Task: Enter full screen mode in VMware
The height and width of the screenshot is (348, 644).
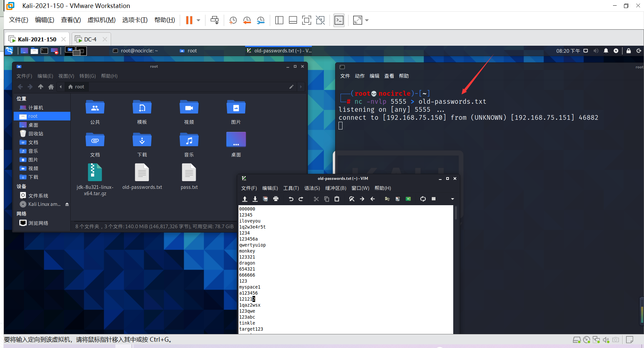Action: [x=306, y=20]
